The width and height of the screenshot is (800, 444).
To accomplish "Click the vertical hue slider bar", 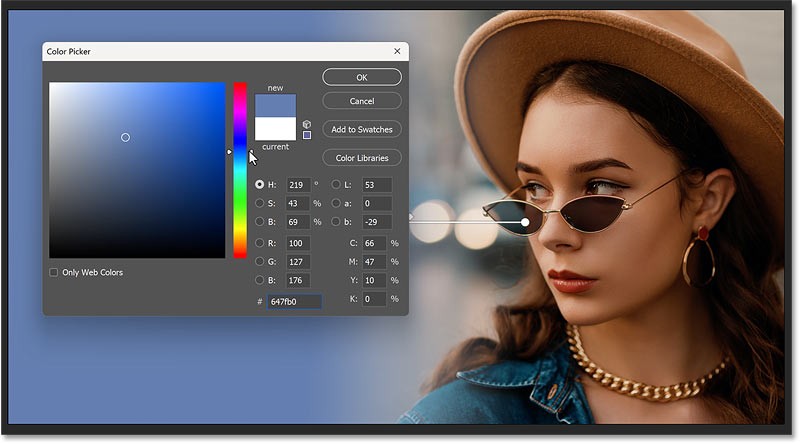I will [240, 170].
